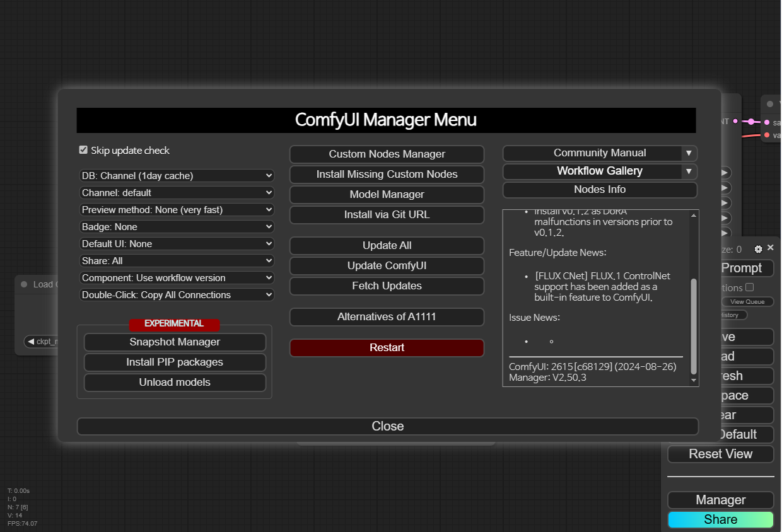This screenshot has height=532, width=782.
Task: Toggle Skip update check
Action: pos(83,150)
